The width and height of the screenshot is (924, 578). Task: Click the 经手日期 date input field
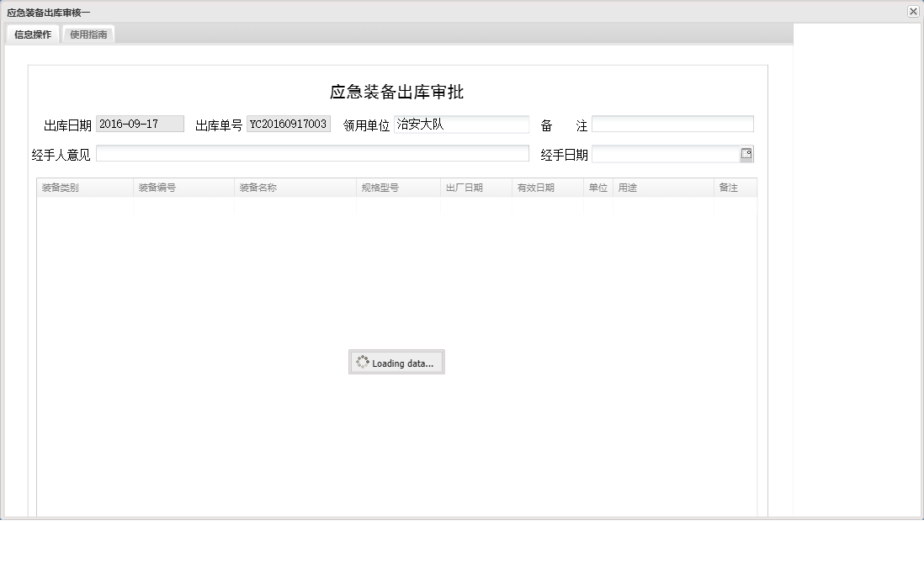[x=665, y=153]
